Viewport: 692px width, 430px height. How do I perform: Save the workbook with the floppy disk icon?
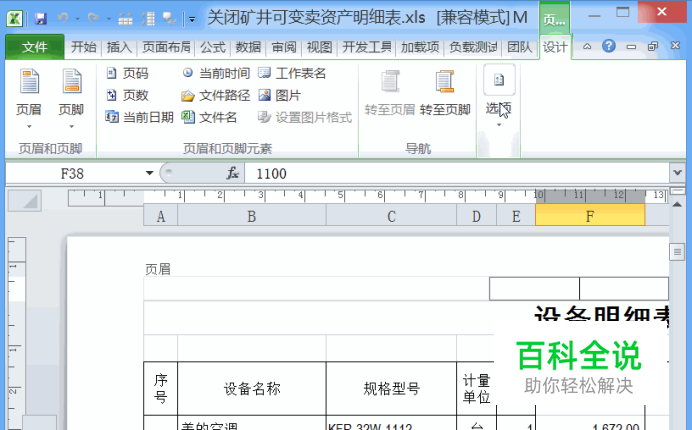(41, 19)
